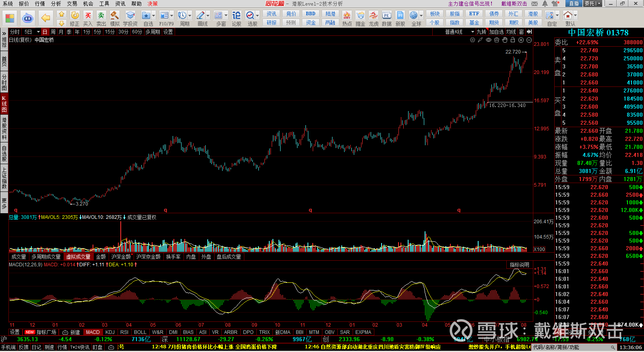Toggle 均线 moving average lines

coord(511,32)
